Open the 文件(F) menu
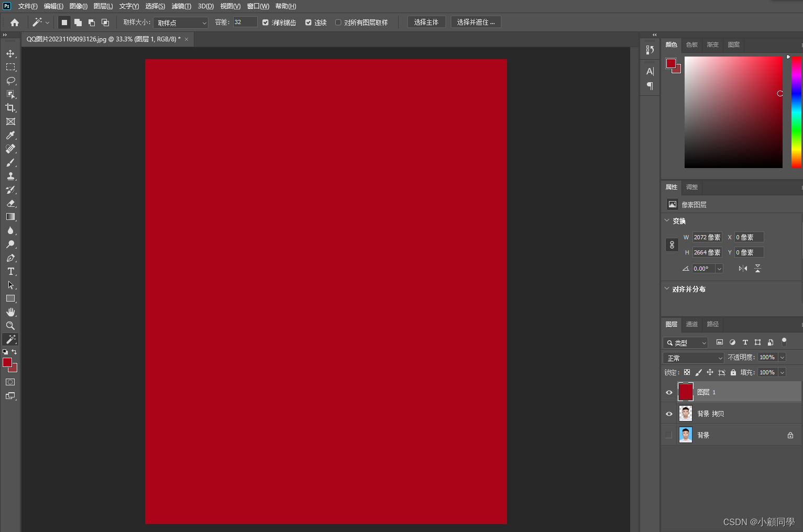Screen dimensions: 803x532 click(x=28, y=6)
